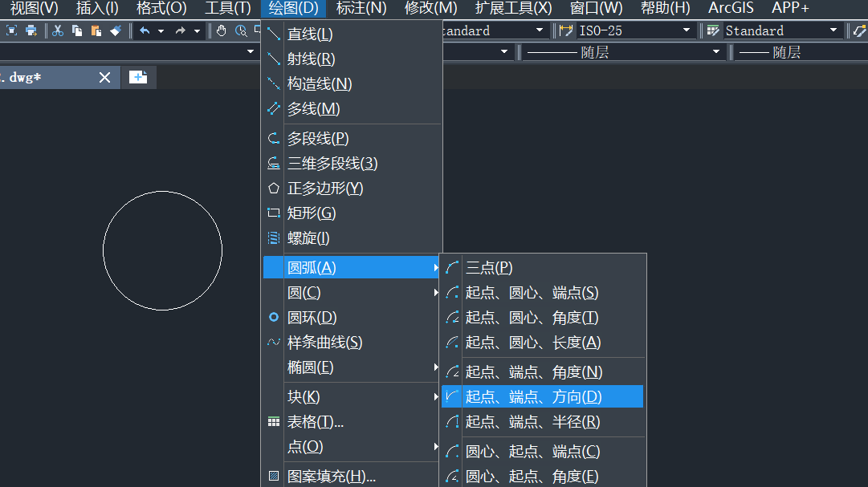The width and height of the screenshot is (868, 487).
Task: Select 起点、圆心、角度(T) arc option
Action: (x=543, y=318)
